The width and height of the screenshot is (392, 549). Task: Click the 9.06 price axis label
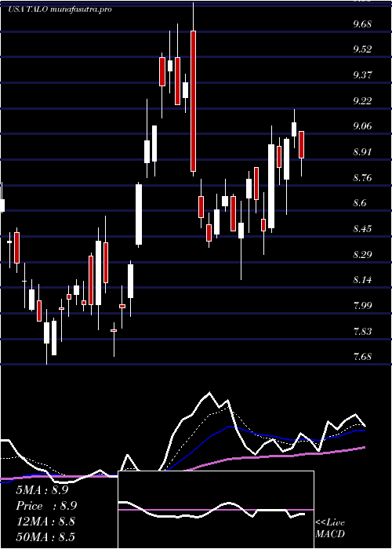point(362,126)
